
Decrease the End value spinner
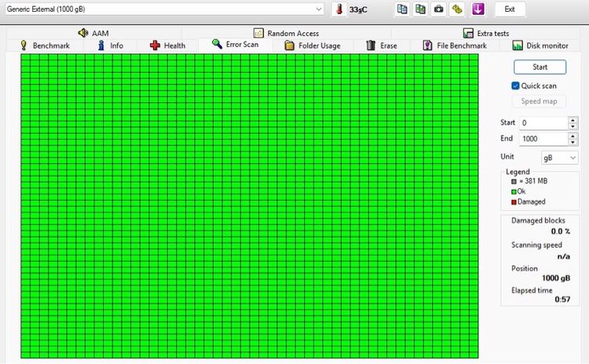(x=573, y=142)
